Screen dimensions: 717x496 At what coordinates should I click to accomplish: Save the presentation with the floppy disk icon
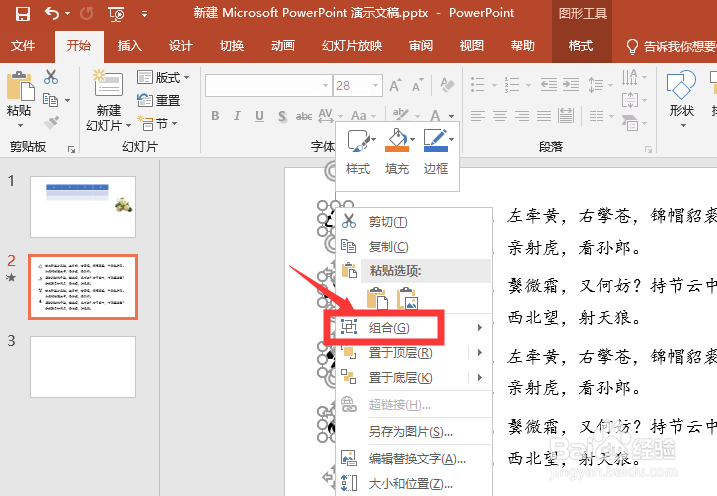22,14
